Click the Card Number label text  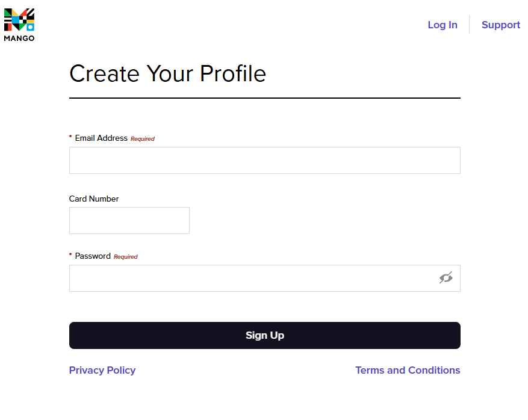point(94,199)
